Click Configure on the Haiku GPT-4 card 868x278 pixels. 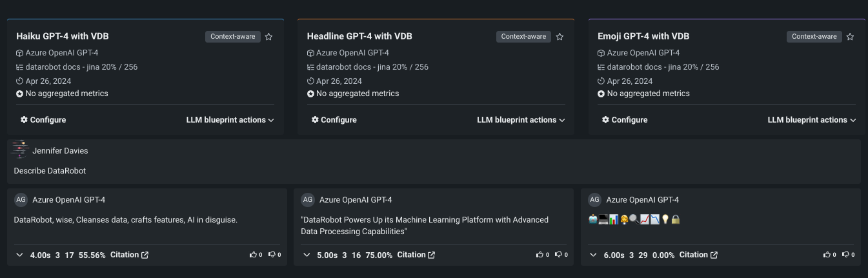(x=43, y=120)
